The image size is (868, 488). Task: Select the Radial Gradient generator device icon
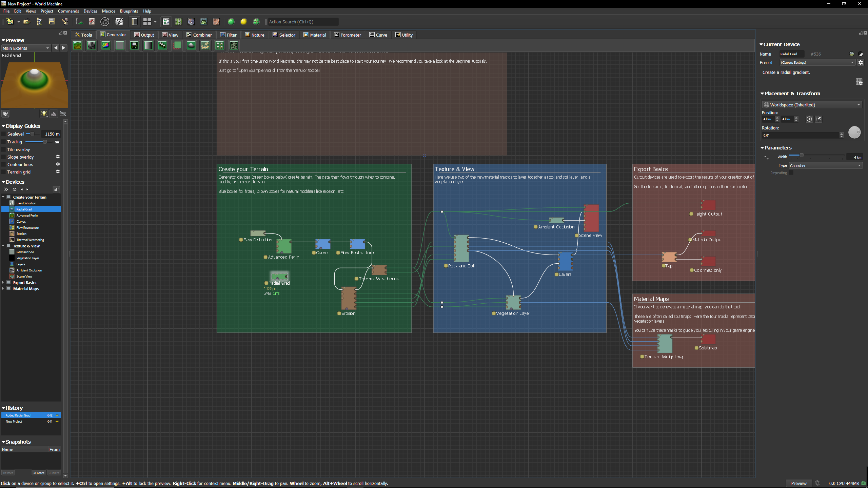(191, 45)
